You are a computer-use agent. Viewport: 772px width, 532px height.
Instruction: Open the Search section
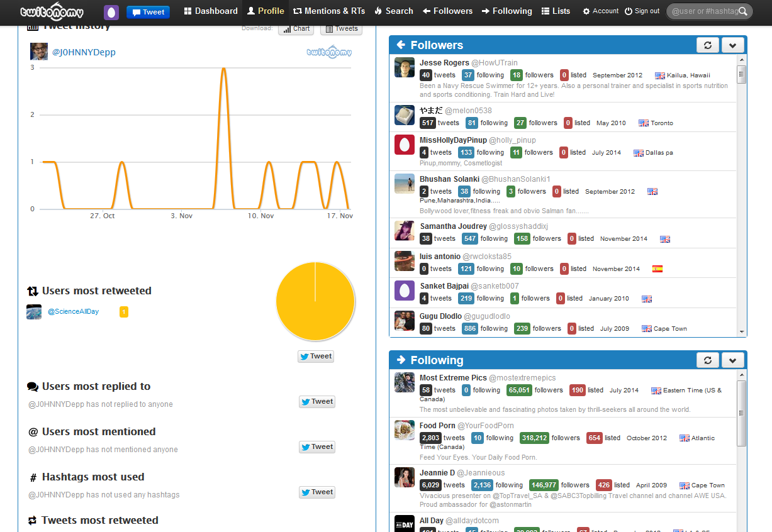[x=394, y=11]
